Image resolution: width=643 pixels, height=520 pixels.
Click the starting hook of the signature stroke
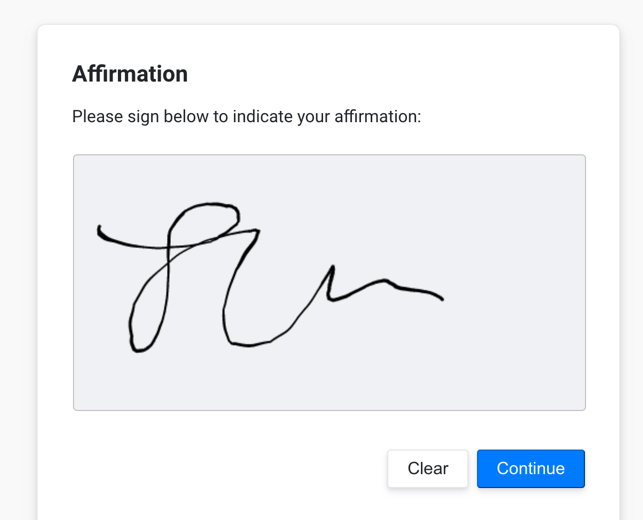[100, 231]
